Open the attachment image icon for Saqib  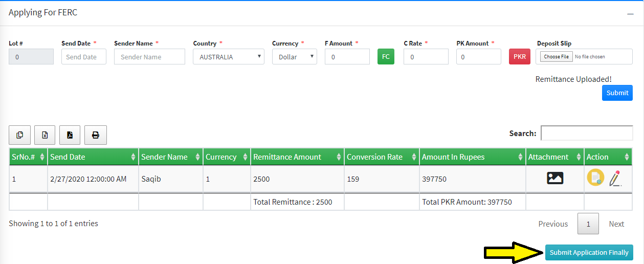(x=555, y=178)
